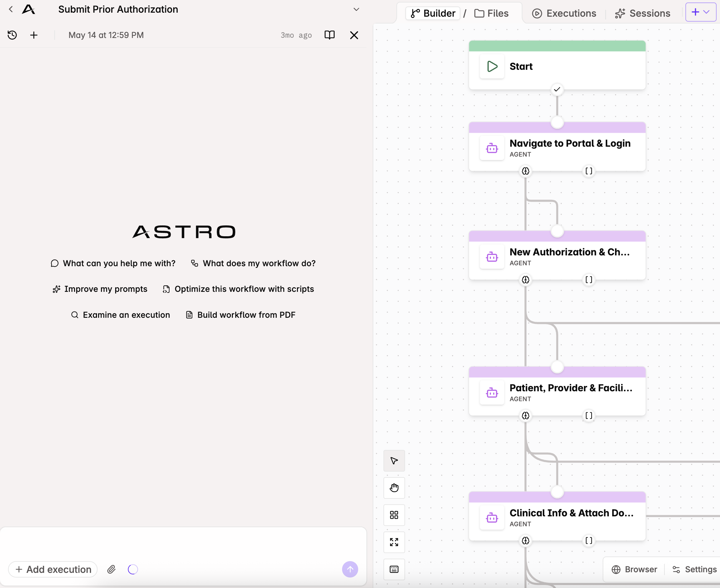Select the pointer cursor tool
Viewport: 720px width, 588px height.
[x=394, y=461]
